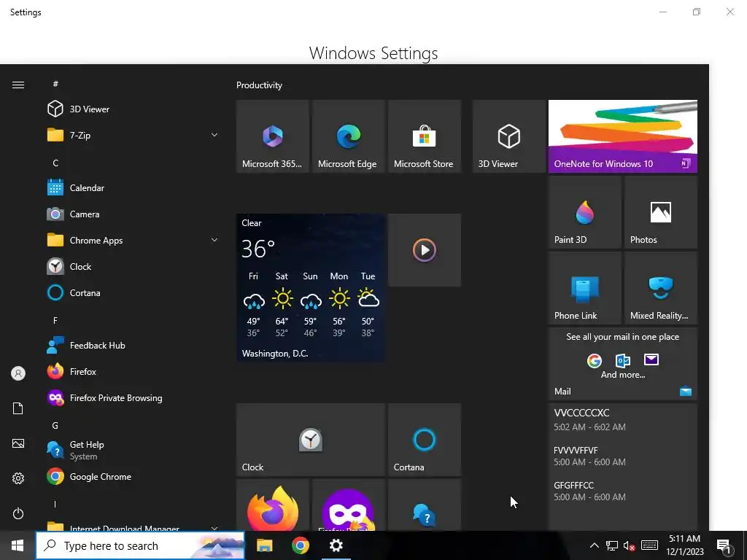747x560 pixels.
Task: Expand Start menu hamburger navigation
Action: click(18, 85)
